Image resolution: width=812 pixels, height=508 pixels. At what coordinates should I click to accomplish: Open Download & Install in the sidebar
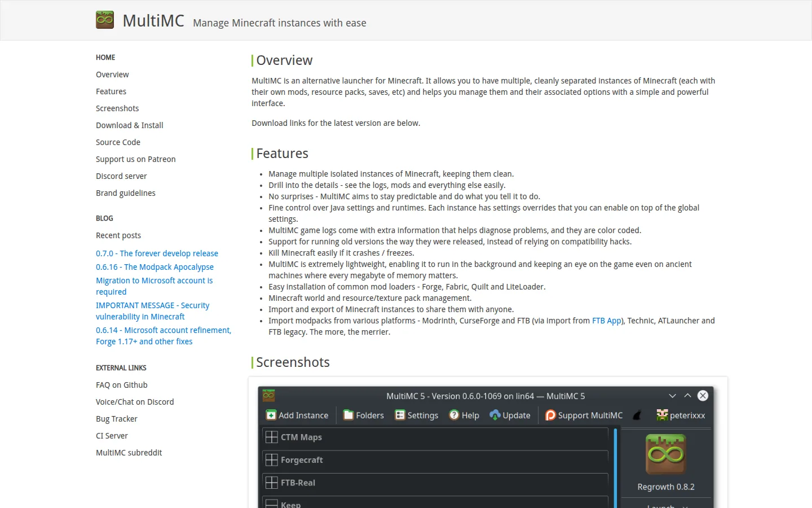click(x=130, y=125)
